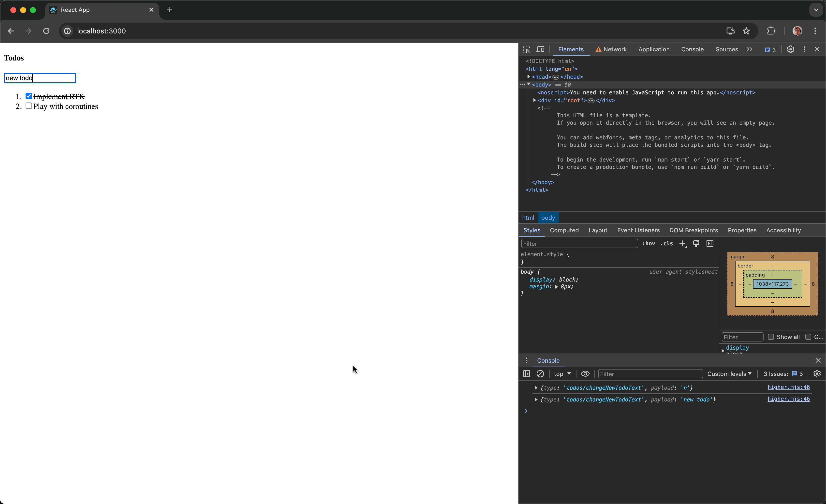Clear the console with the ban icon
This screenshot has height=504, width=826.
[540, 373]
